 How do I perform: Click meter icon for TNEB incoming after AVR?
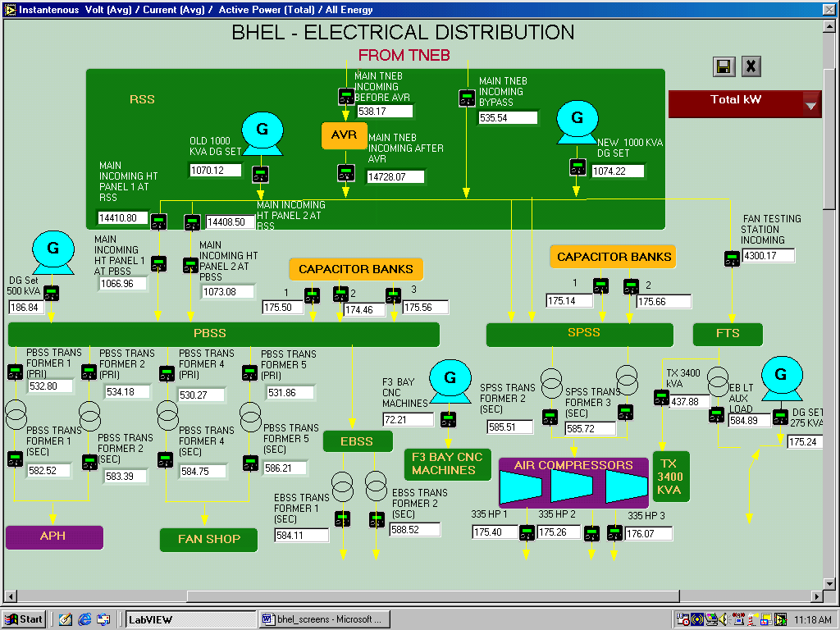(346, 173)
